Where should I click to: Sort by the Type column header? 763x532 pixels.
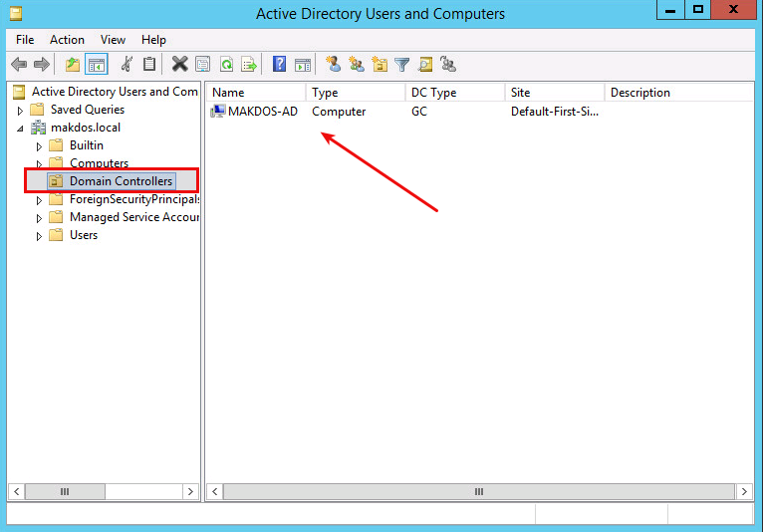[356, 93]
